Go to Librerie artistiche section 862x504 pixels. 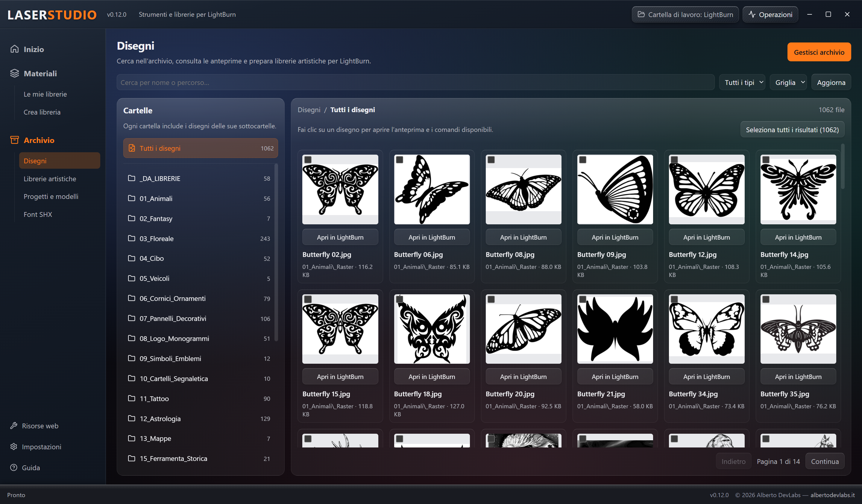tap(50, 179)
